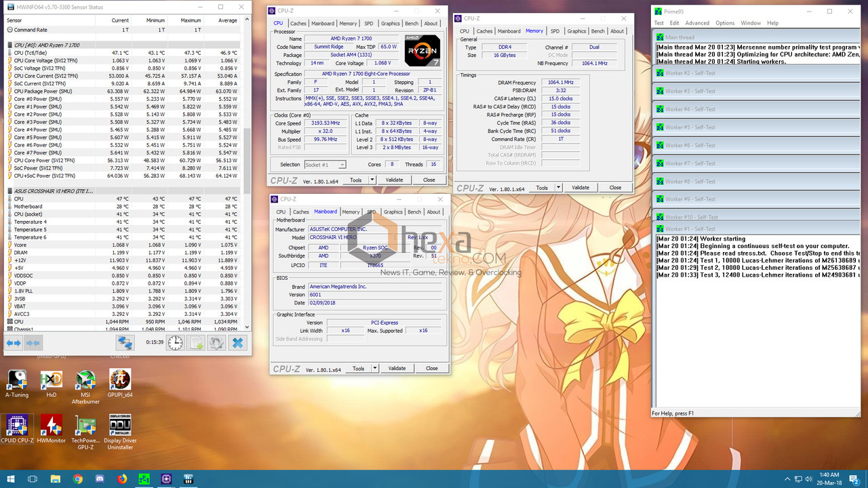Start HWiNFO sensor logging via sheet icon

click(x=196, y=343)
